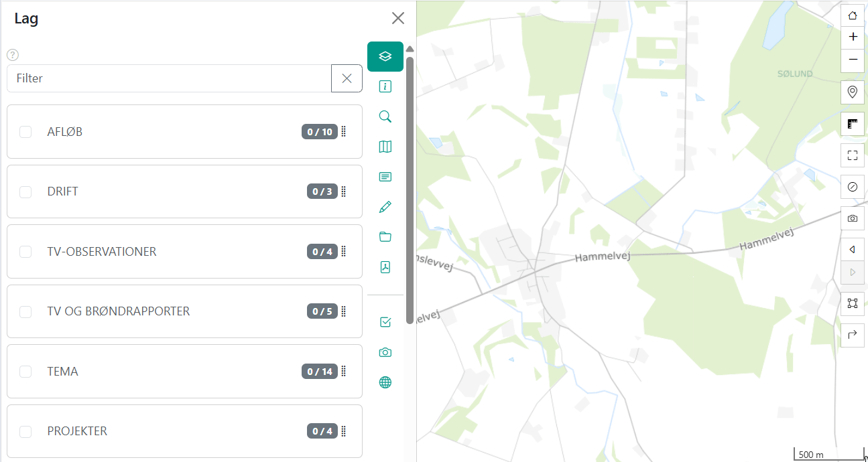Enable the AFLØB layer group checkbox
This screenshot has width=868, height=462.
[x=25, y=132]
